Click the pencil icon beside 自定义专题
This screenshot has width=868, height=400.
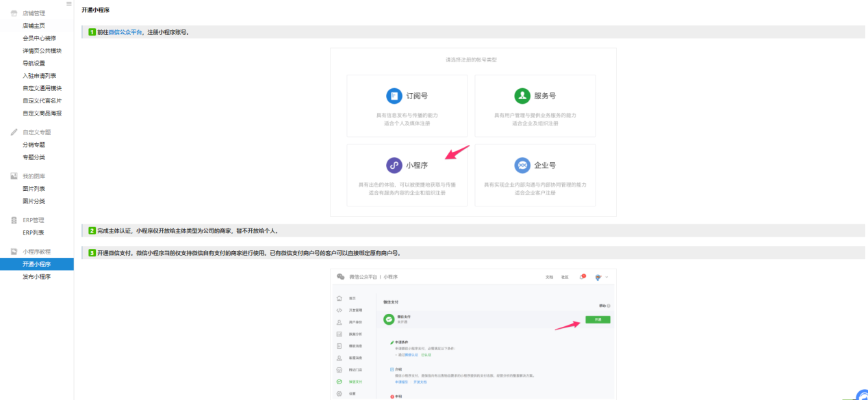coord(14,132)
